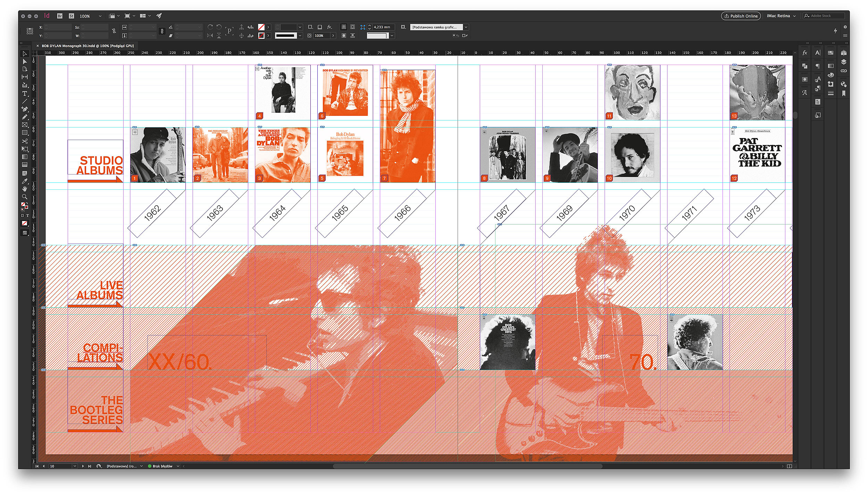Screen dimensions: 868x495
Task: Select the Direct Selection tool
Action: click(25, 61)
